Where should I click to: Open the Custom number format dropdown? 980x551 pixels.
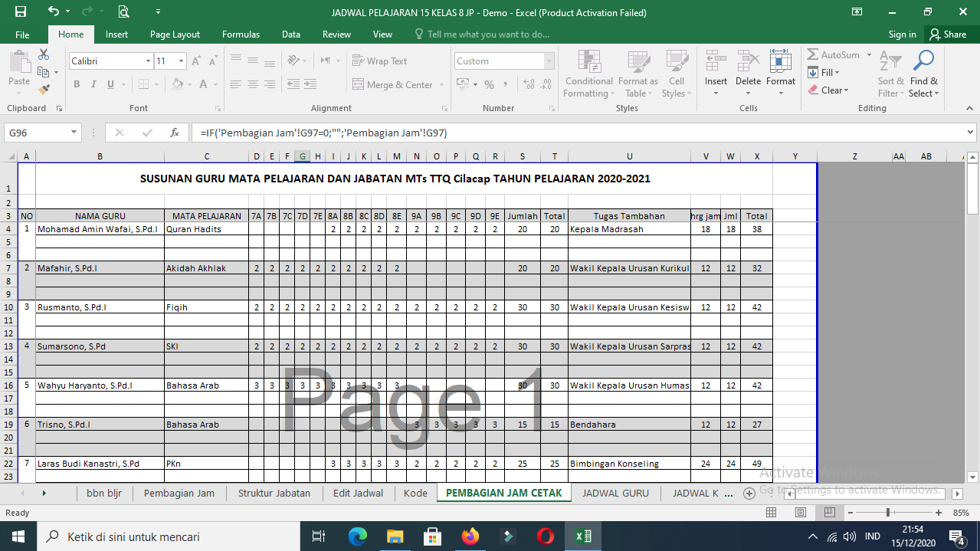549,61
